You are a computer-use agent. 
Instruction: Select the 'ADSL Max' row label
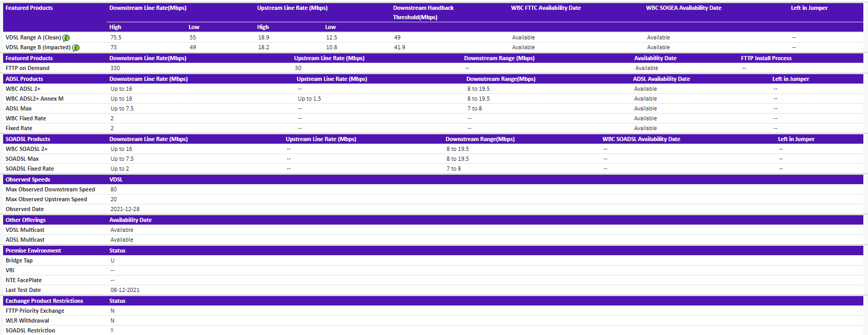(19, 108)
